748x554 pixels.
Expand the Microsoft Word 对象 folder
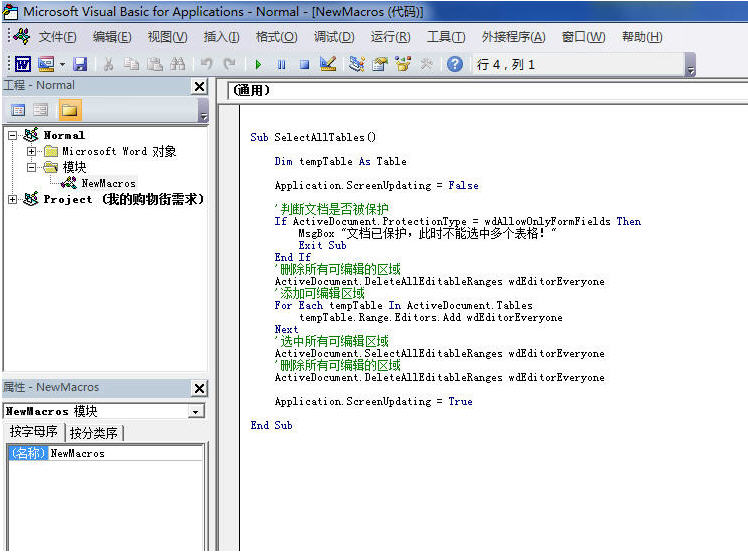[x=31, y=151]
